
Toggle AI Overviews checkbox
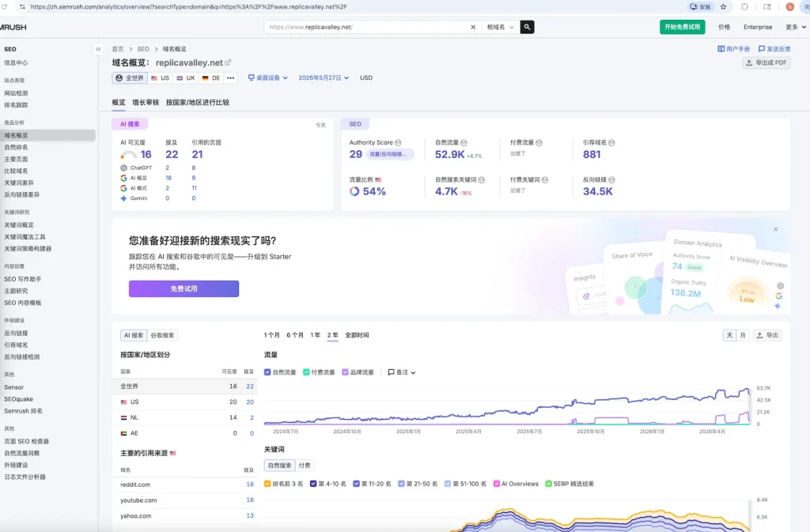(x=497, y=484)
